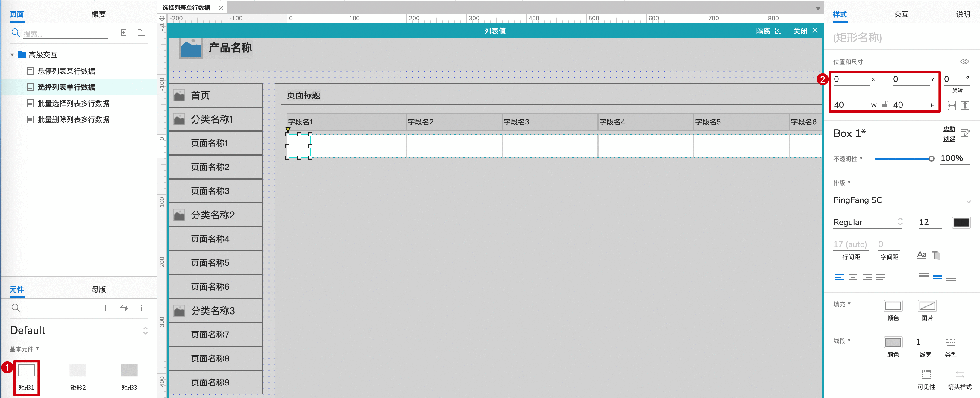Screen dimensions: 980x398
Task: Open the PingFang SC font dropdown
Action: point(901,200)
